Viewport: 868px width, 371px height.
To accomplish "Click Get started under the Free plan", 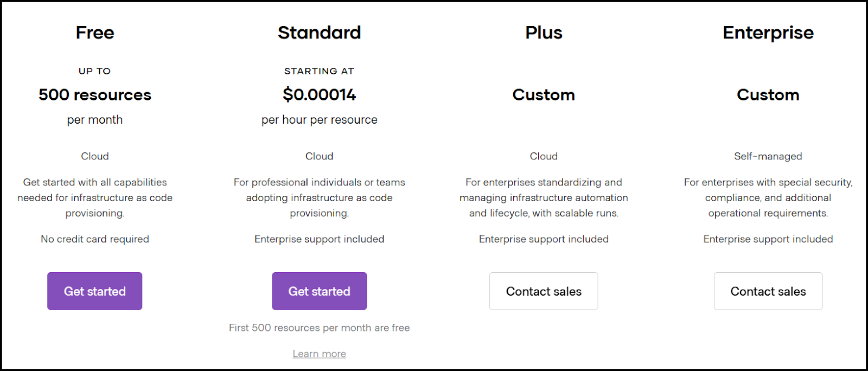I will (x=94, y=291).
